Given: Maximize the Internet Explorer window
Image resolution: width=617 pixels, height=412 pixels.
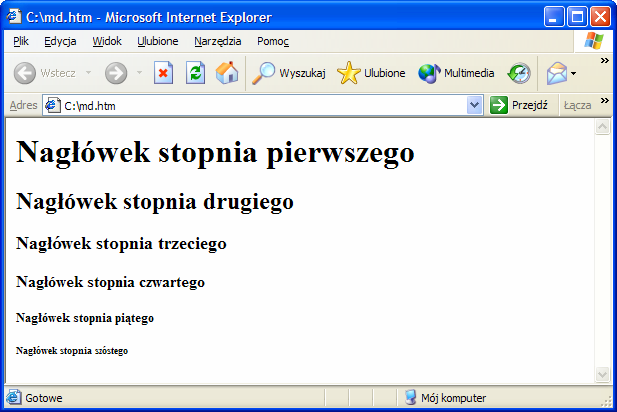Looking at the screenshot, I should [x=577, y=17].
